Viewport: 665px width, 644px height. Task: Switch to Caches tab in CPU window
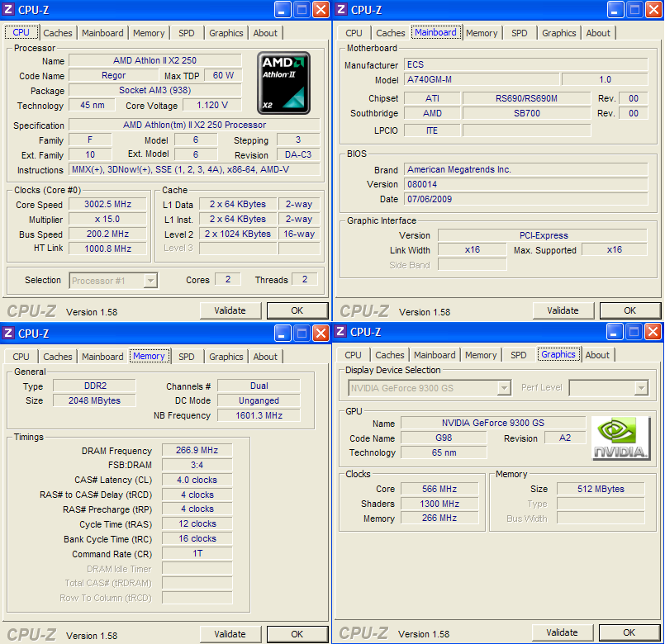58,33
